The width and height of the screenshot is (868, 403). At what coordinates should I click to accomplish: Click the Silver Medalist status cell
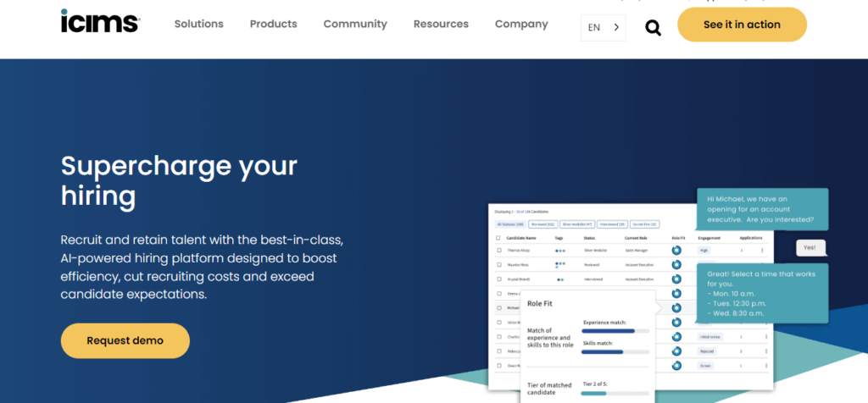pos(596,251)
